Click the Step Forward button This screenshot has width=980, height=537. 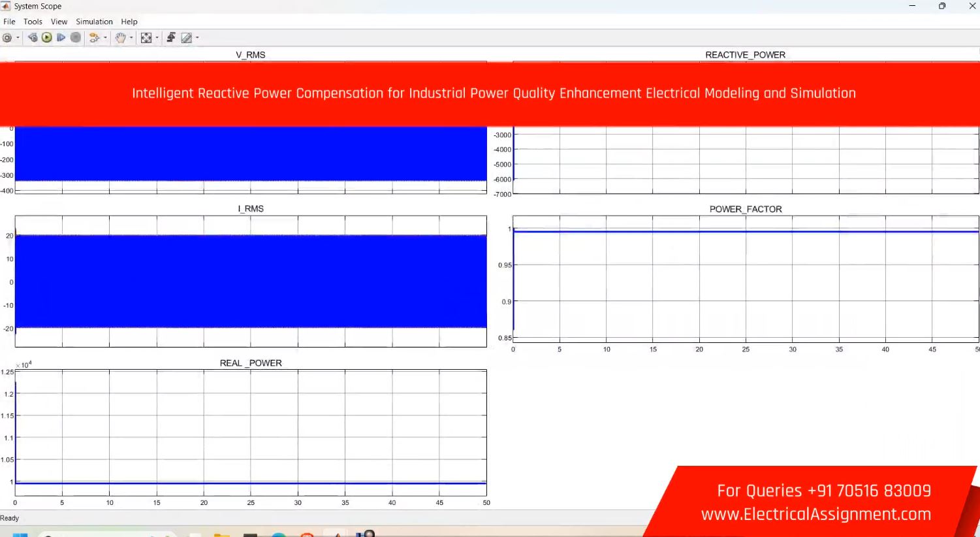click(x=61, y=38)
